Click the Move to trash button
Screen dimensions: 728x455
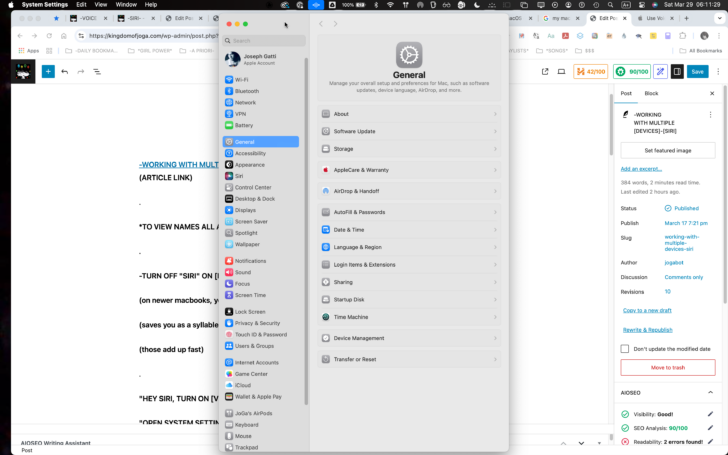point(668,368)
